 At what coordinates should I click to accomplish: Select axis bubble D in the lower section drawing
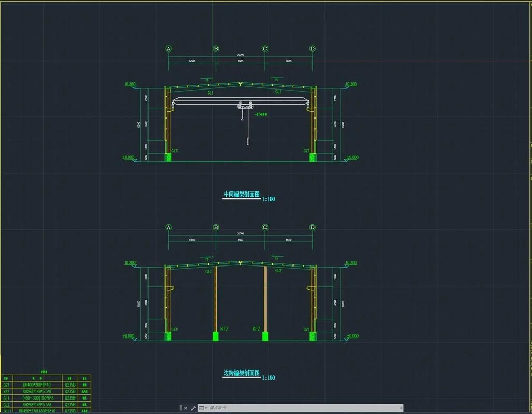tap(312, 227)
